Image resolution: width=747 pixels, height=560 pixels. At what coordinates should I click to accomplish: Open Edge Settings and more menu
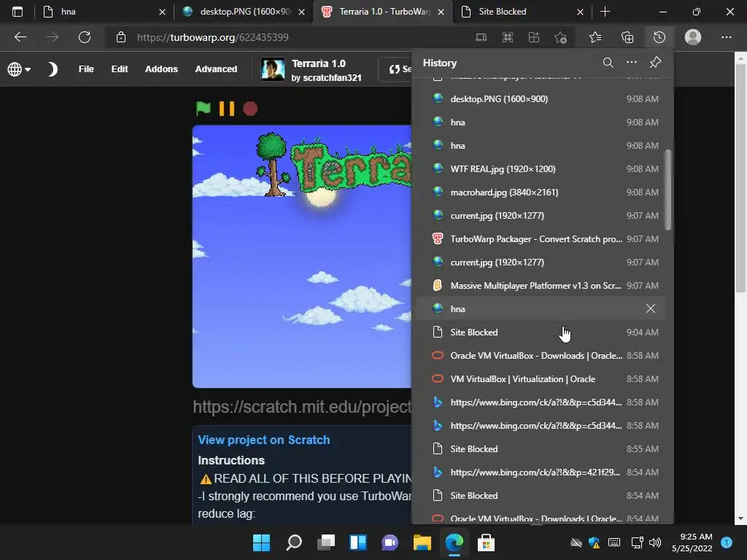click(726, 37)
